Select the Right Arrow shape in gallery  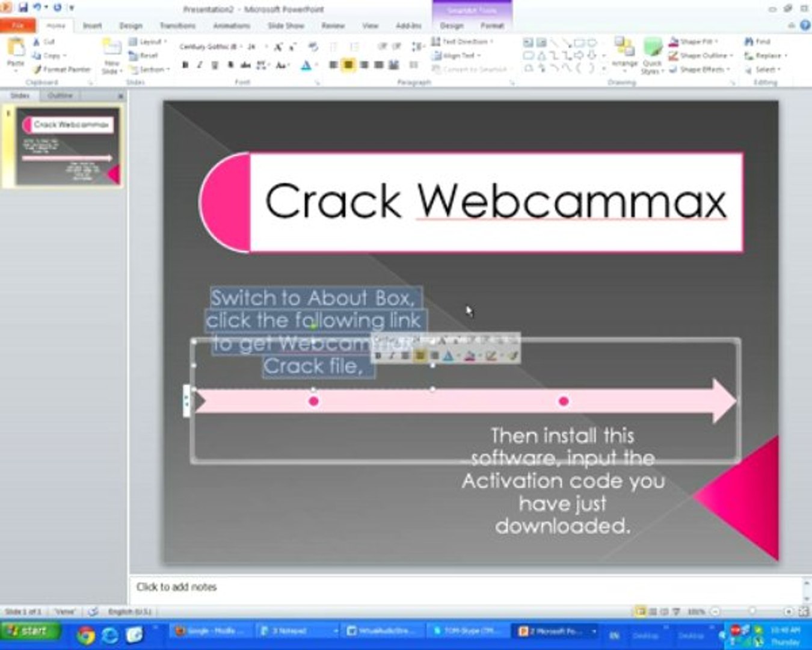tap(579, 55)
